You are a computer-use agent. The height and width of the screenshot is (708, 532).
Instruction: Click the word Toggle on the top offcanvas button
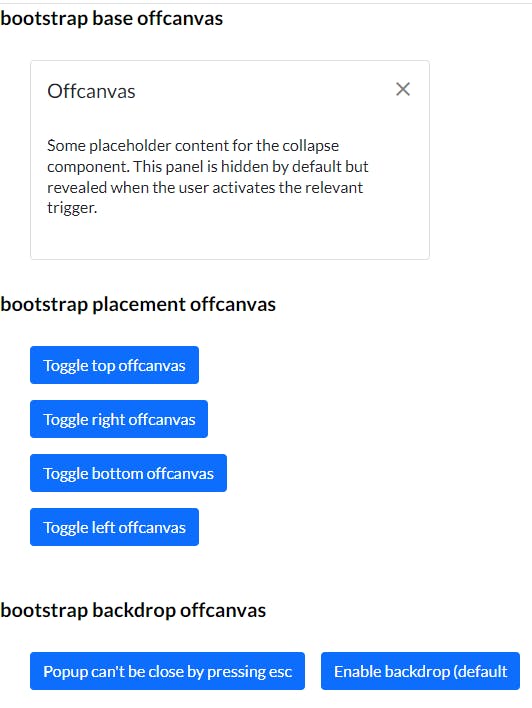(x=65, y=366)
